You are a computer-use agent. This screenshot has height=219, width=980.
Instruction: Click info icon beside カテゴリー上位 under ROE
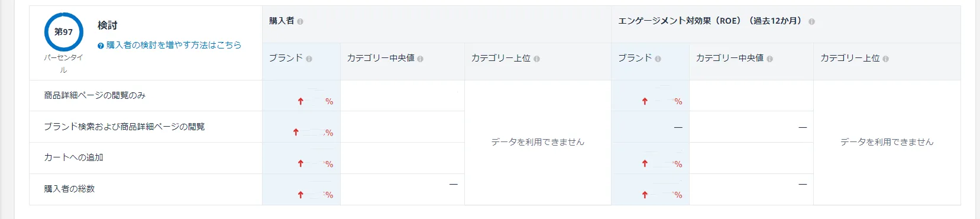(885, 59)
